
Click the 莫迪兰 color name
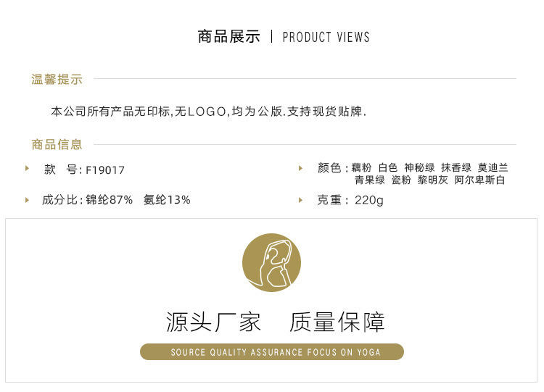click(493, 168)
